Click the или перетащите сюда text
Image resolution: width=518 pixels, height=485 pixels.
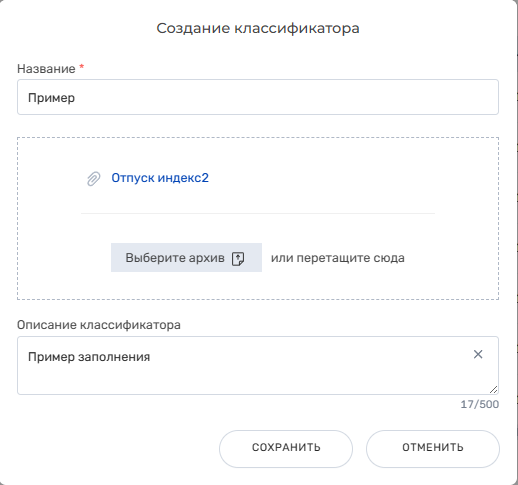(x=338, y=258)
